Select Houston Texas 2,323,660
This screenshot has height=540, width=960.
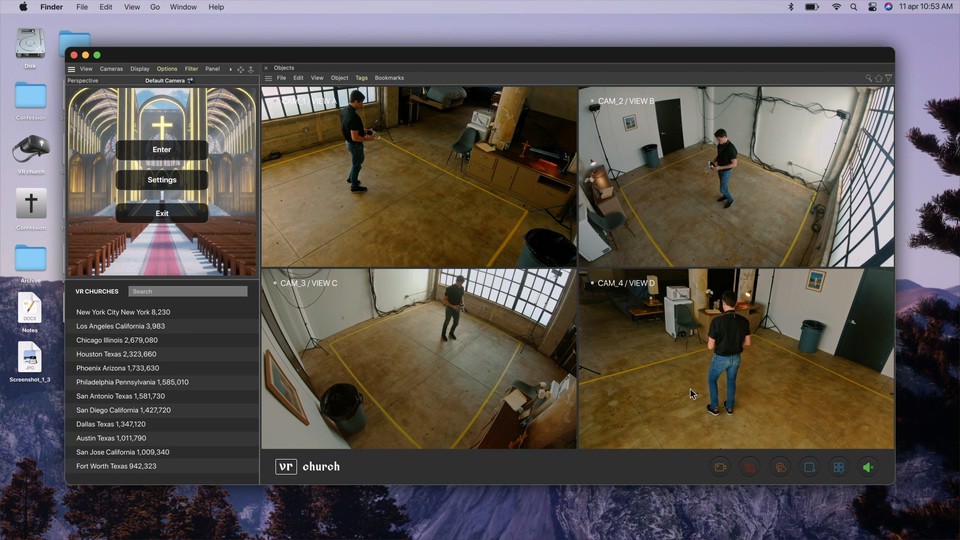pyautogui.click(x=162, y=354)
